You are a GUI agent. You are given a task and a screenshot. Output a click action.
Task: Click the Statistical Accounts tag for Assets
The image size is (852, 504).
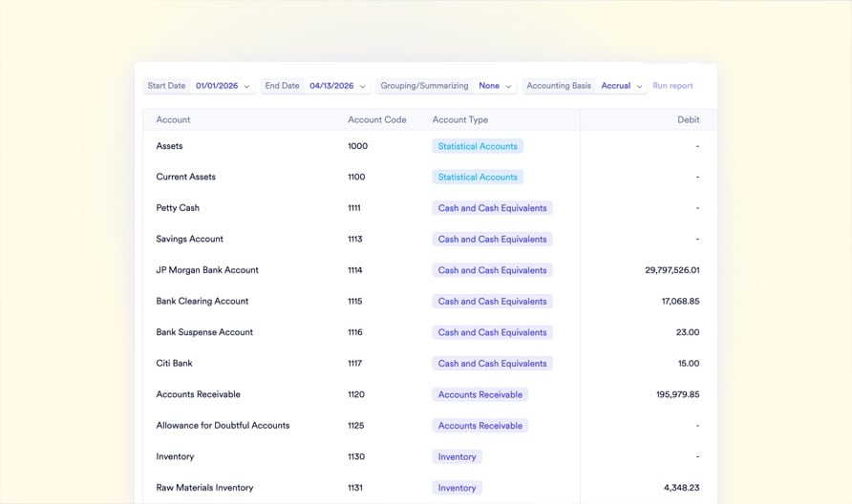coord(478,146)
